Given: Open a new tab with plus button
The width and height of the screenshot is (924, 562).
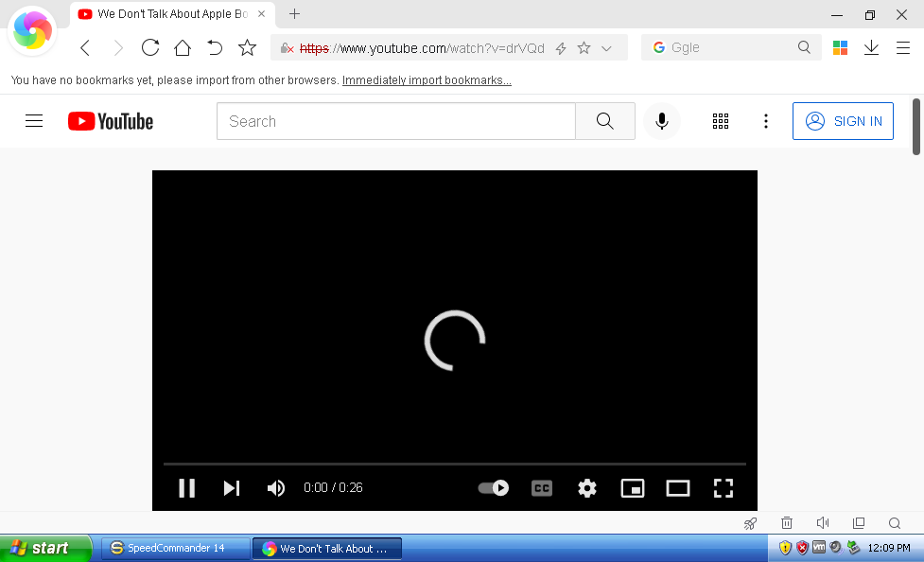Looking at the screenshot, I should 295,13.
